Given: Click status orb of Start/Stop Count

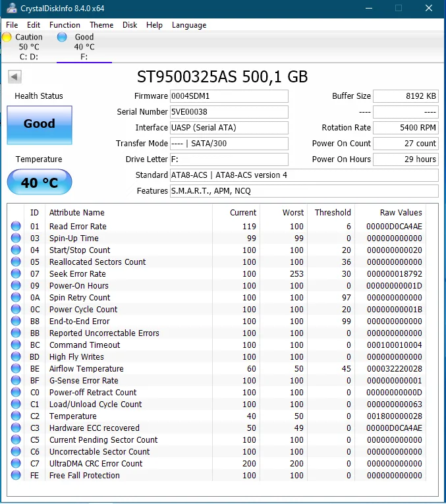Looking at the screenshot, I should point(16,250).
